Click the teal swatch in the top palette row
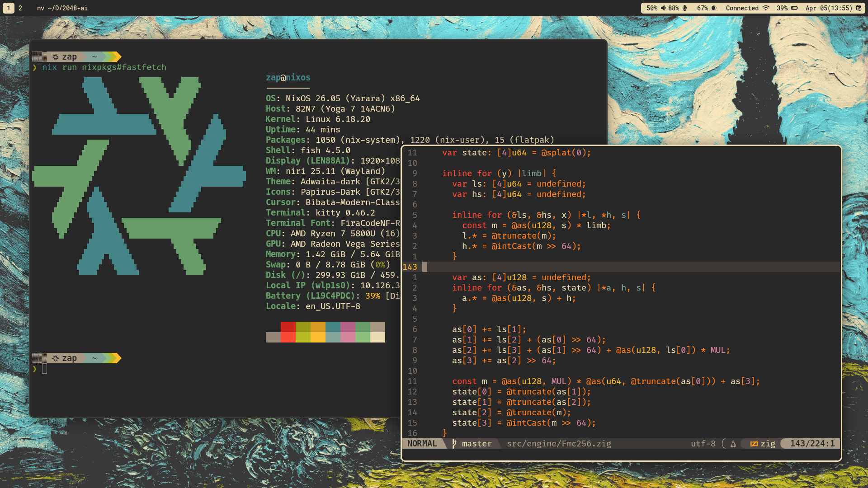Screen dimensions: 868x488 pos(333,327)
